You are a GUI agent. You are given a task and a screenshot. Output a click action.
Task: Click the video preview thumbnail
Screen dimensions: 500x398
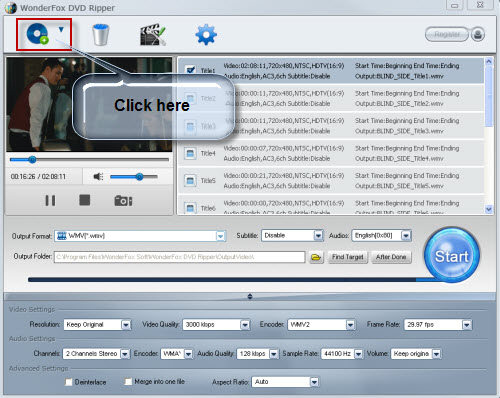(x=89, y=104)
